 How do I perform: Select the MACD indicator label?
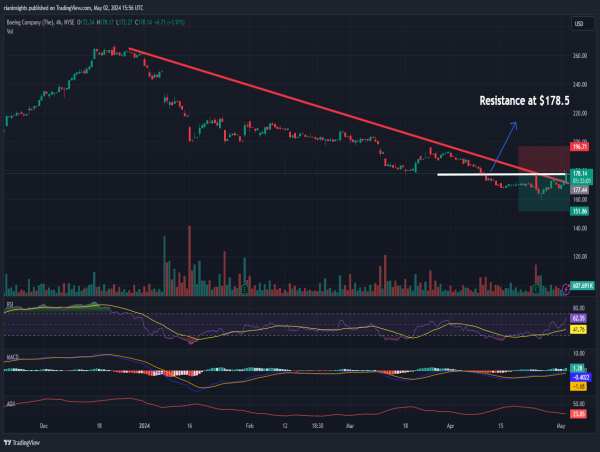tap(13, 357)
